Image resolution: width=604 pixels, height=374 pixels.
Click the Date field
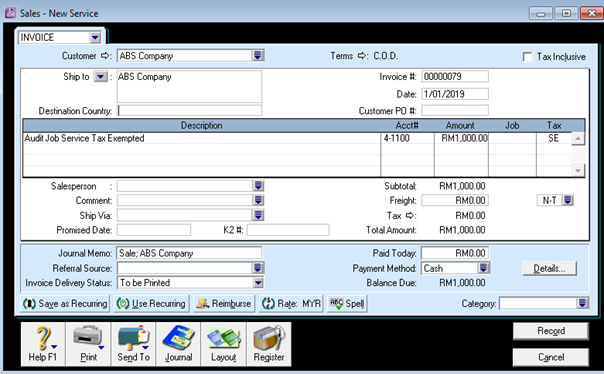coord(455,94)
